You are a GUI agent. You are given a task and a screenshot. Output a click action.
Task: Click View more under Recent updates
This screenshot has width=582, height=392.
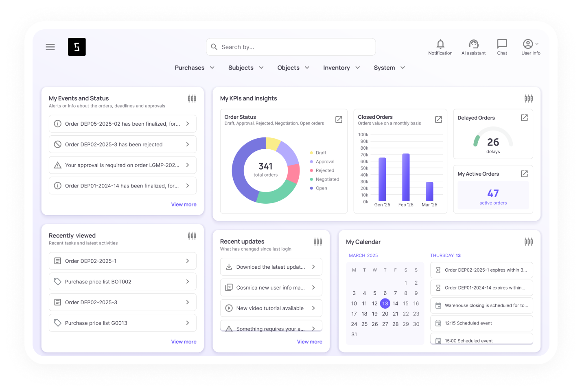tap(309, 342)
